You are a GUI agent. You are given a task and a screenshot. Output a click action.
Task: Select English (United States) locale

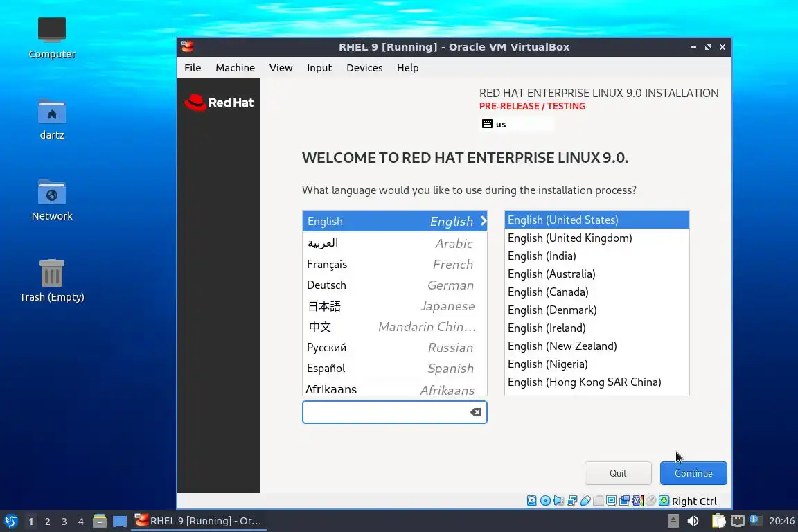point(596,220)
